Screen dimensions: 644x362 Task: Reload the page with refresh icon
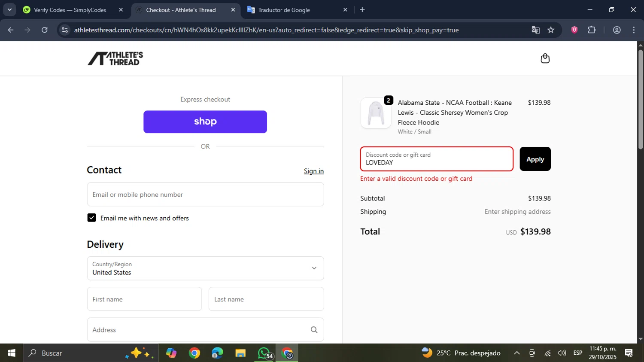[x=45, y=30]
